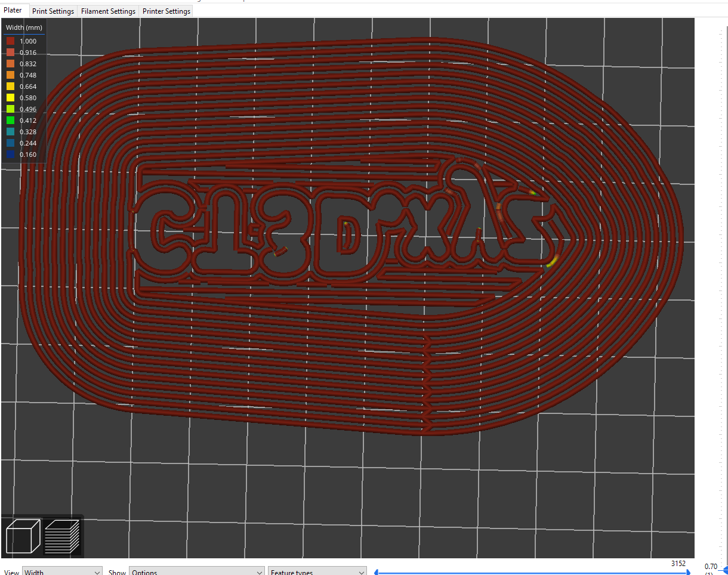This screenshot has width=728, height=575.
Task: Click the right handle of horizontal slider at 3152
Action: pos(689,572)
